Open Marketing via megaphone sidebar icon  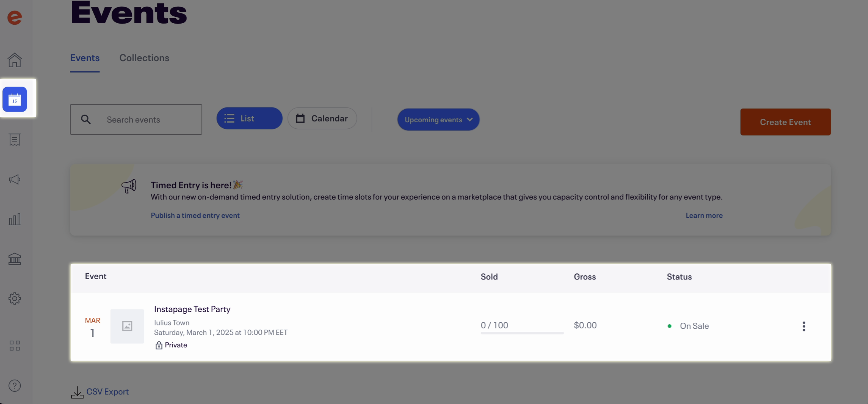tap(14, 180)
